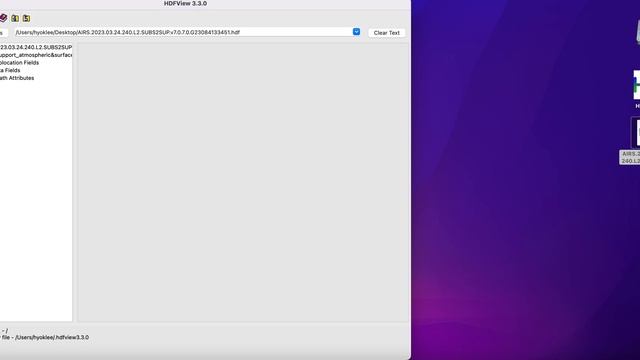Click the empty object content panel

243,182
